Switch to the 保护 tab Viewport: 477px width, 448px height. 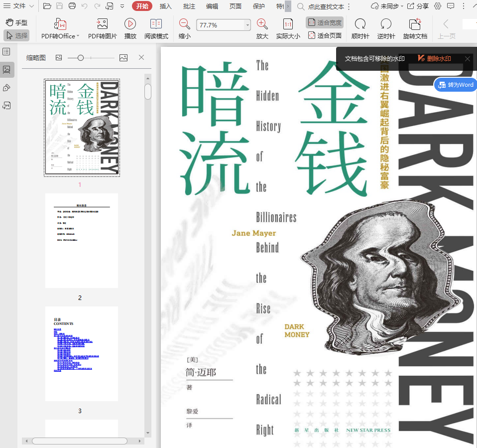(x=259, y=6)
